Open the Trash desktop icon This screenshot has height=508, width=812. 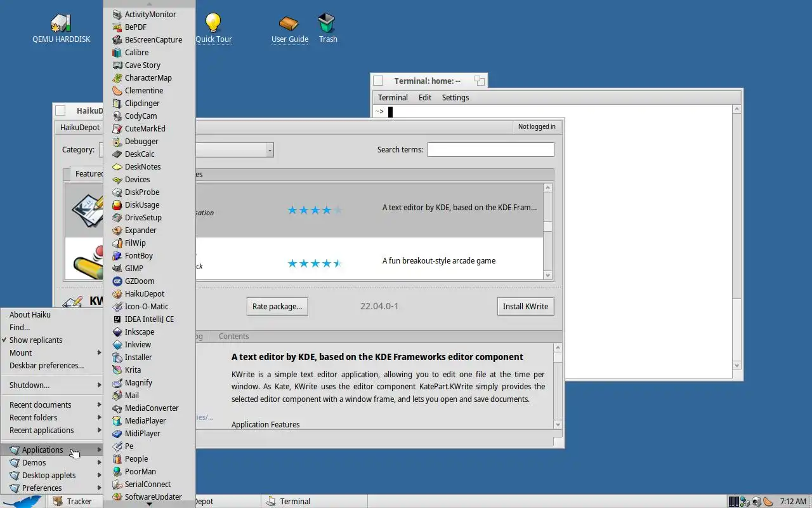tap(327, 29)
